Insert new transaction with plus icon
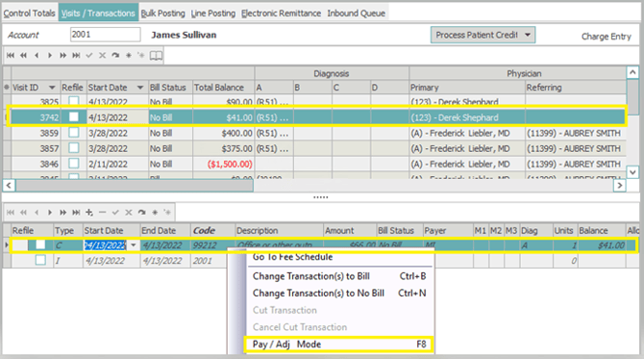Viewport: 644px width, 359px height. tap(89, 212)
